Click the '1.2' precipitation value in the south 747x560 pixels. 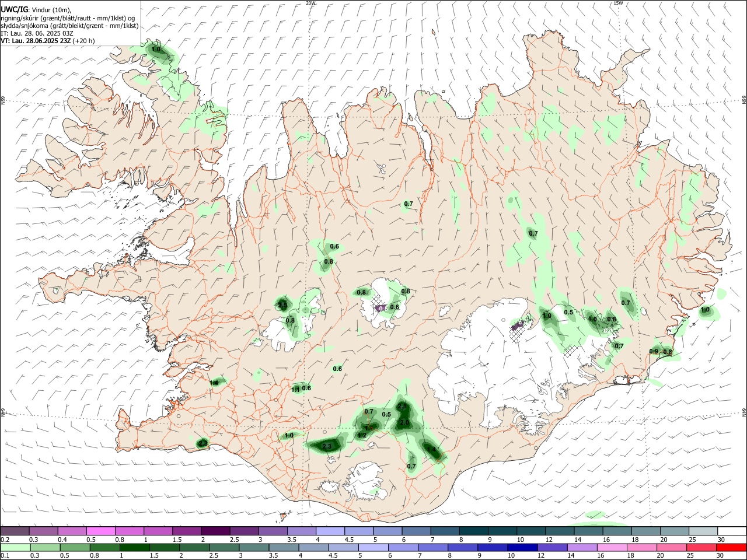coord(362,435)
